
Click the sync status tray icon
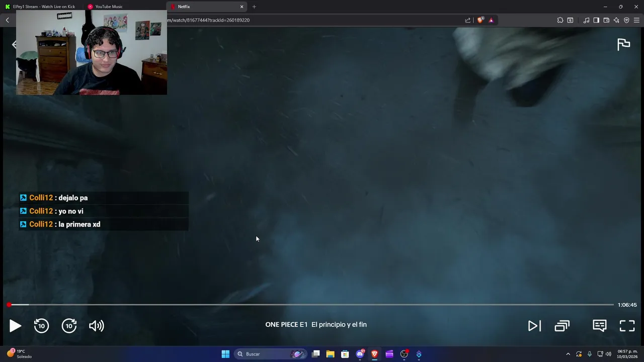[x=579, y=354]
